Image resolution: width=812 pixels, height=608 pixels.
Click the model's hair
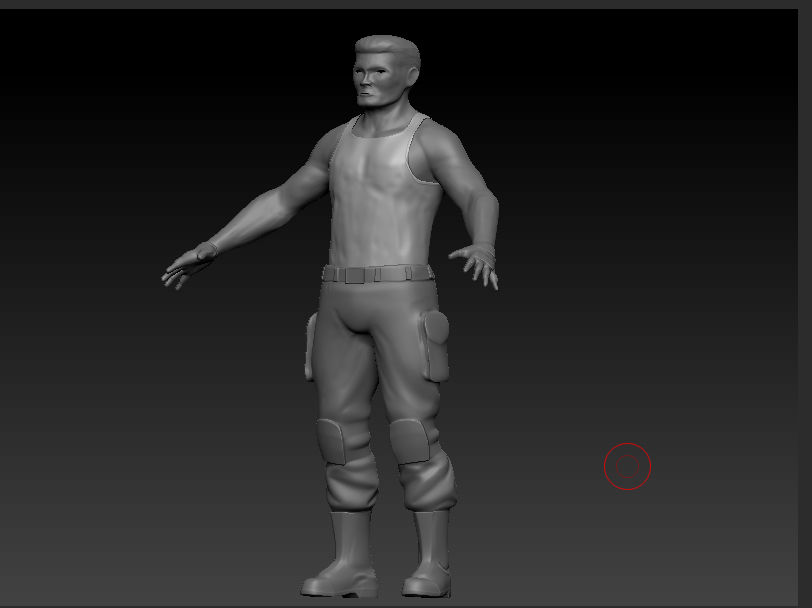389,49
